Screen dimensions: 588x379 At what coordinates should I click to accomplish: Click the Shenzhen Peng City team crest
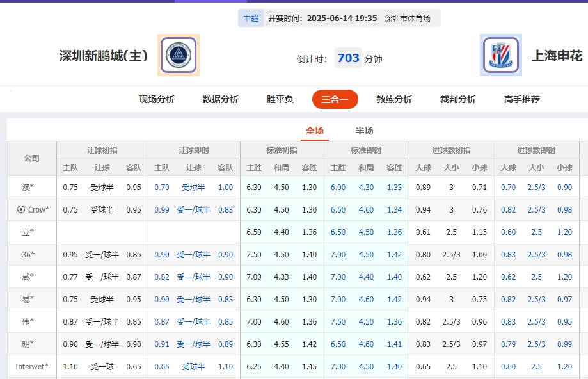[x=177, y=55]
